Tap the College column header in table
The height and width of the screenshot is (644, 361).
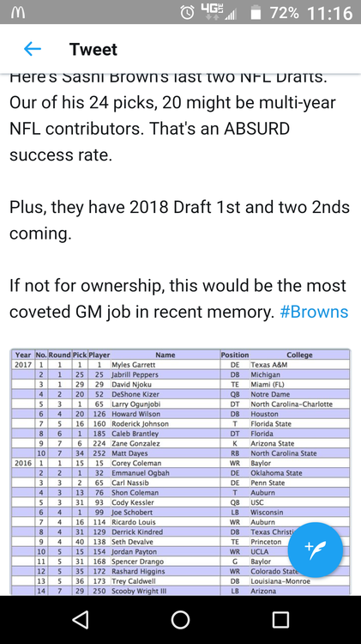click(299, 355)
